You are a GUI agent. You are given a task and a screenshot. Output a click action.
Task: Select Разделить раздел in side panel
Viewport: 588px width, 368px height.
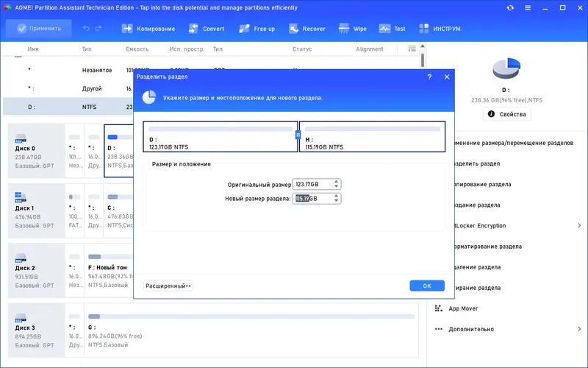click(x=477, y=163)
